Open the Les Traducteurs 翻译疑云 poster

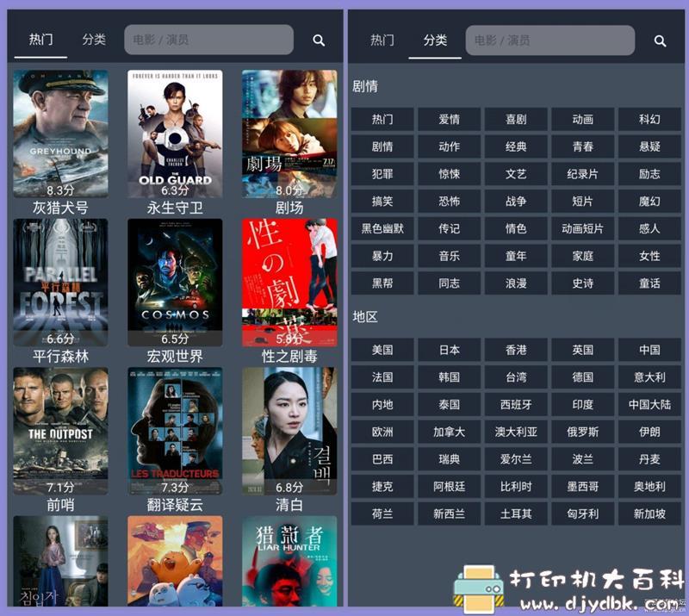tap(175, 431)
